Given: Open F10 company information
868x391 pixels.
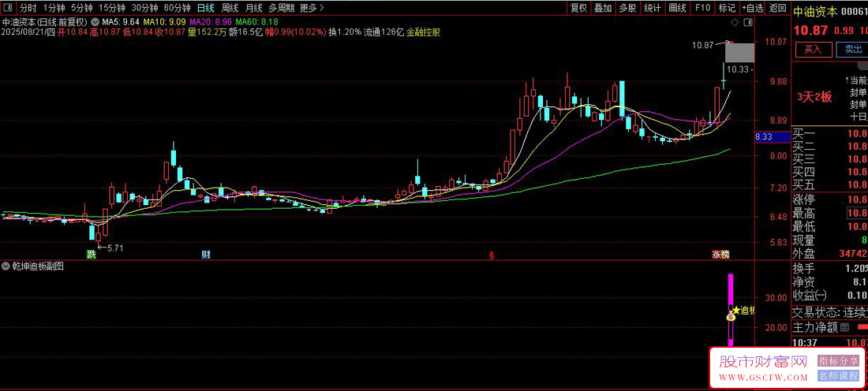Looking at the screenshot, I should click(x=702, y=8).
